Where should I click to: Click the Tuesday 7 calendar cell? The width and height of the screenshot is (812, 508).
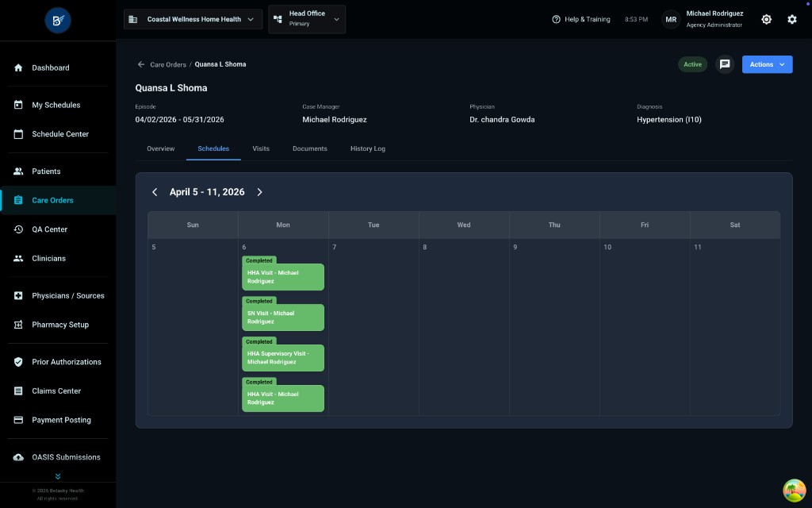tap(373, 328)
